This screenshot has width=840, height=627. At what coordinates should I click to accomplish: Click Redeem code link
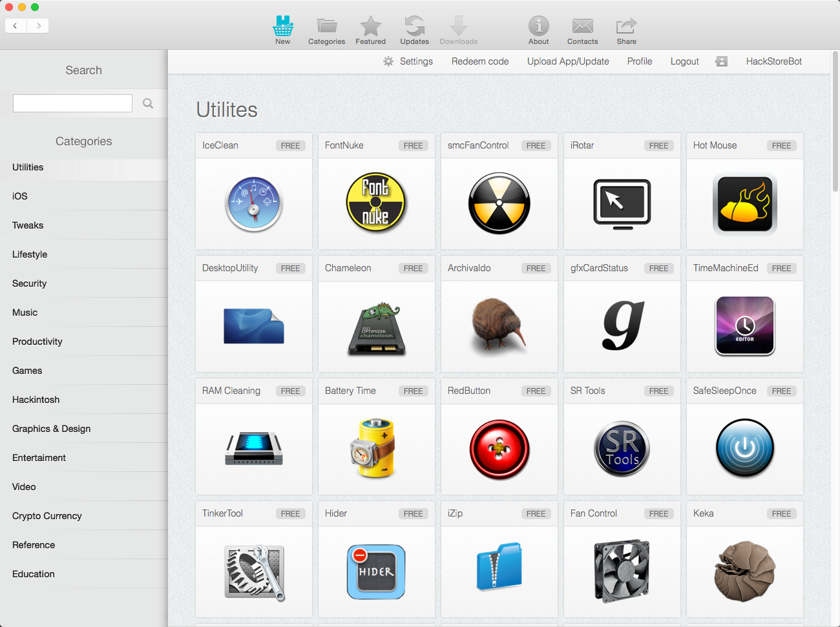coord(480,61)
